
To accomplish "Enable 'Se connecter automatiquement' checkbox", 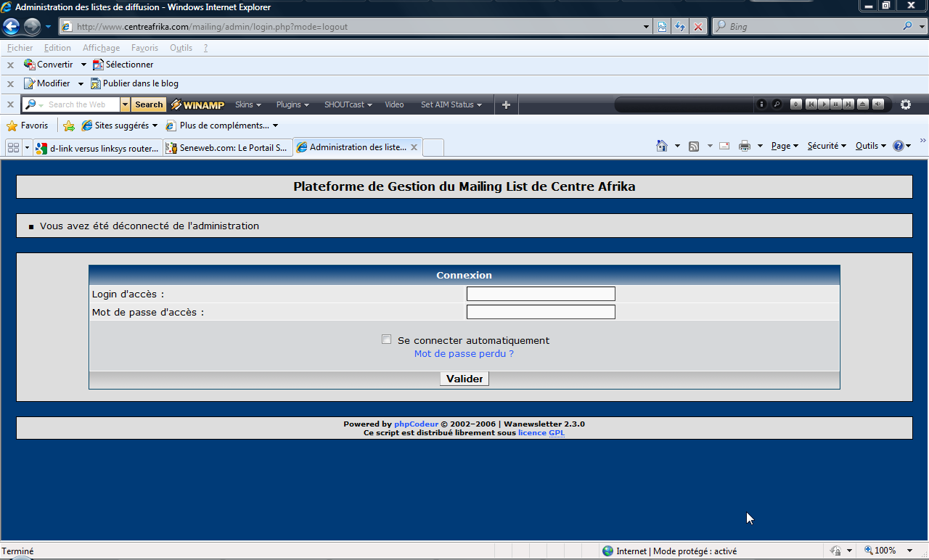I will pos(387,339).
